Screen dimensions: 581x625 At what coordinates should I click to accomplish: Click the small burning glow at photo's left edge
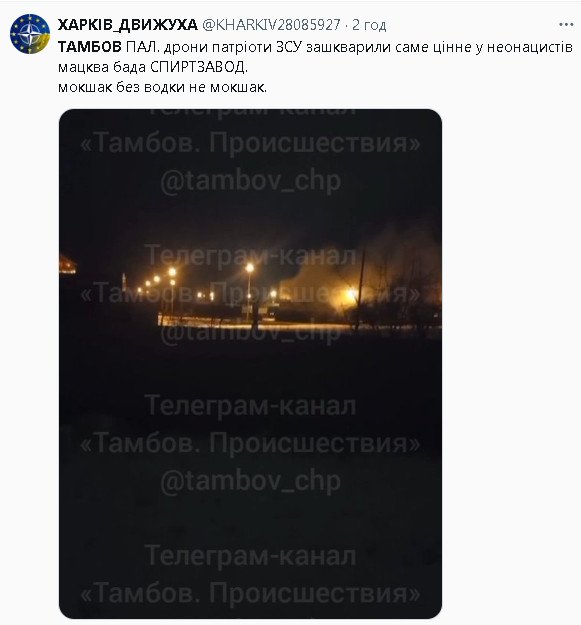67,264
